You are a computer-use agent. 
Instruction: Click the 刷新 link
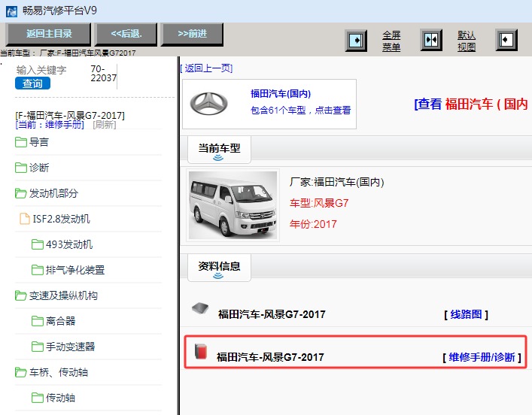pyautogui.click(x=105, y=125)
